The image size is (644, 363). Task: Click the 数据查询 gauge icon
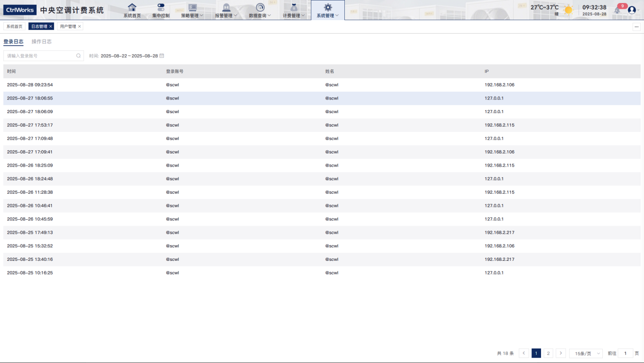[x=260, y=7]
